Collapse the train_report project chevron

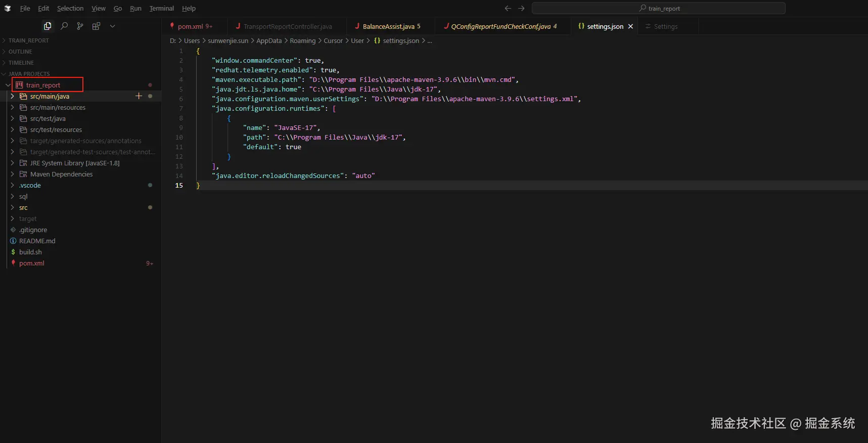click(8, 85)
